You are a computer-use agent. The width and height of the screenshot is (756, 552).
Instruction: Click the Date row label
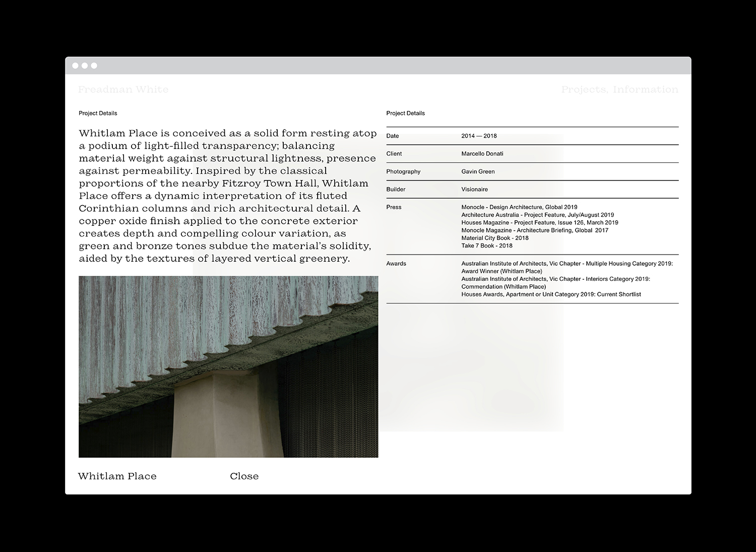coord(393,136)
